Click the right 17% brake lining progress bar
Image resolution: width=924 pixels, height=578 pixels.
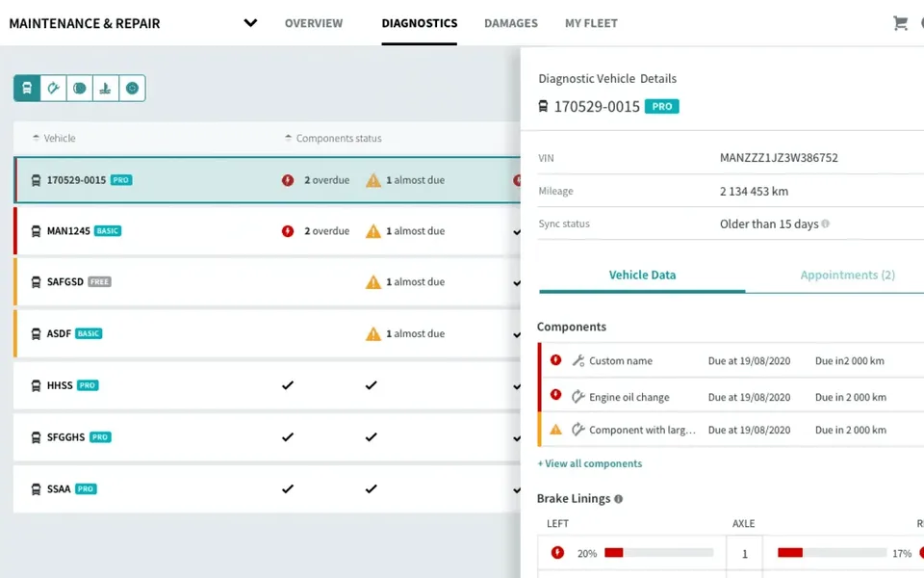(x=832, y=553)
